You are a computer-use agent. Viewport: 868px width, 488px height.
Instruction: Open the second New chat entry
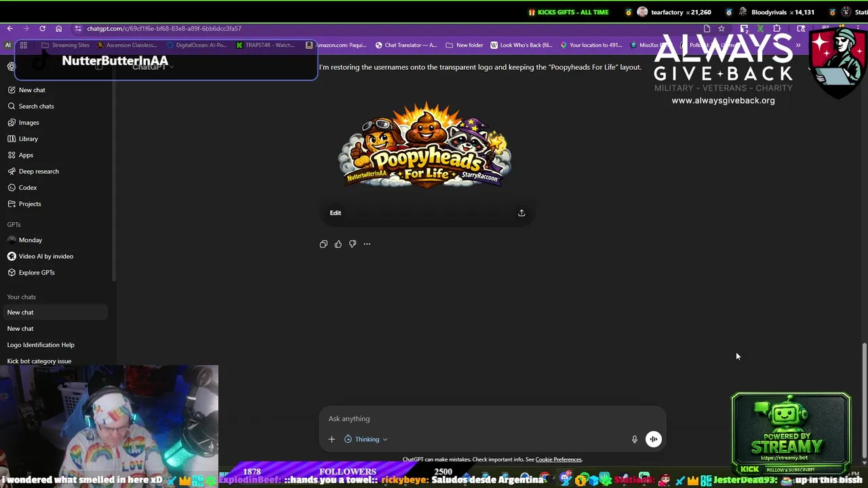pyautogui.click(x=20, y=329)
